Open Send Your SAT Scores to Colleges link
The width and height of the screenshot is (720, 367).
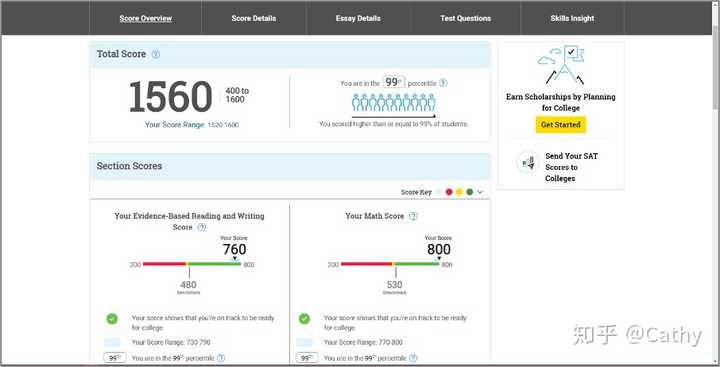(x=572, y=167)
